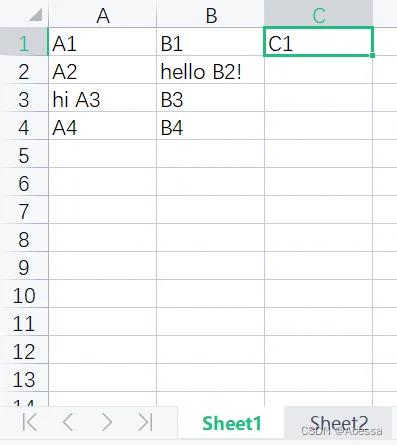This screenshot has width=397, height=445.
Task: Select row 10 header
Action: point(24,294)
